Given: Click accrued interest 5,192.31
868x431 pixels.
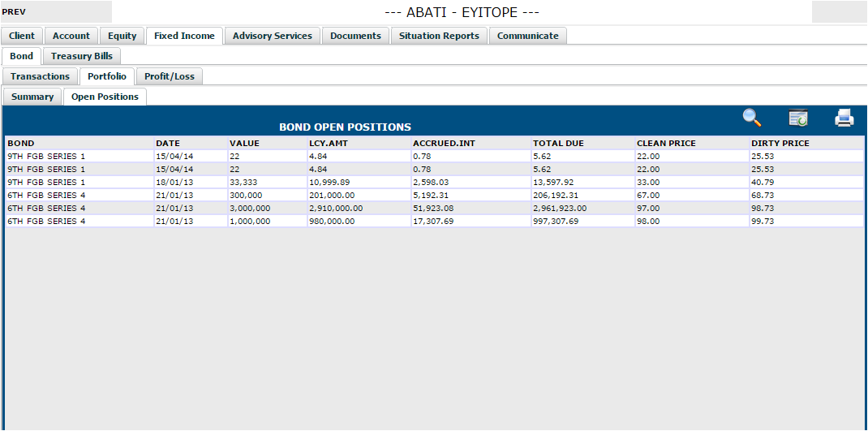Looking at the screenshot, I should tap(471, 195).
